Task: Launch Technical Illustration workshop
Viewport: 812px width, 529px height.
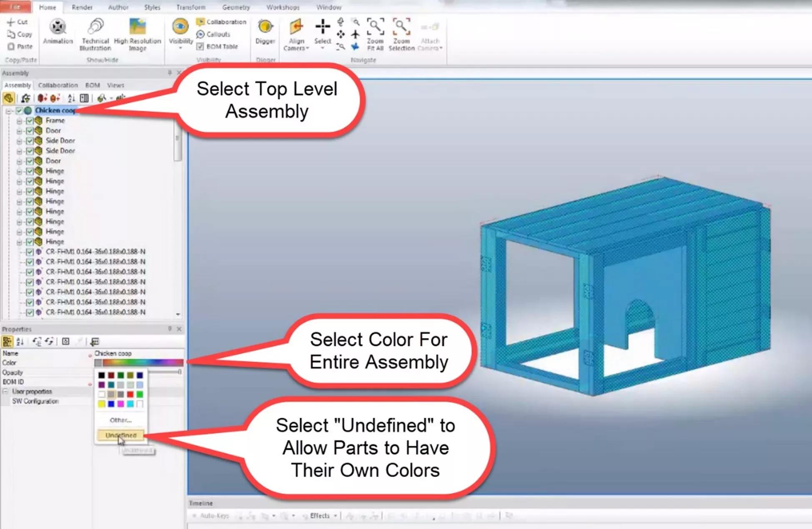Action: click(x=95, y=35)
